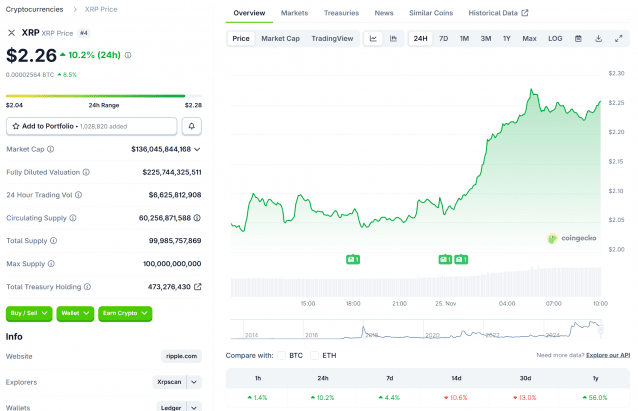Click the Add to Portfolio button
The height and width of the screenshot is (411, 638).
coord(91,126)
